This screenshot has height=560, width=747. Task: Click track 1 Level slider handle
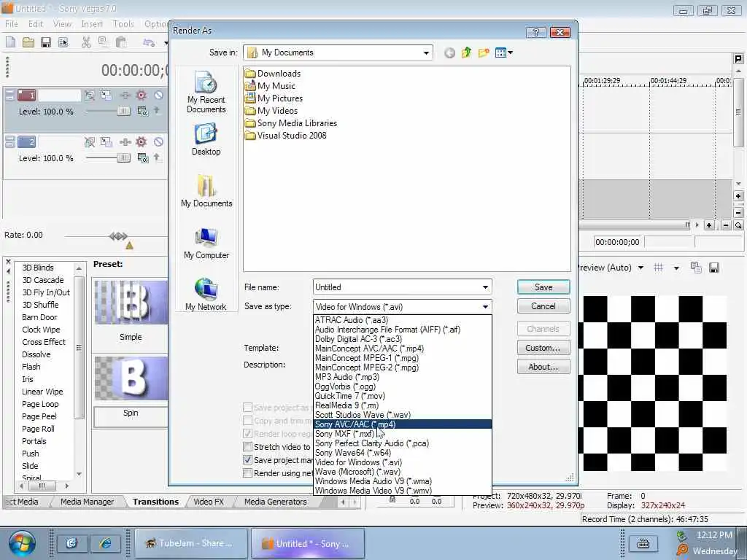click(123, 111)
